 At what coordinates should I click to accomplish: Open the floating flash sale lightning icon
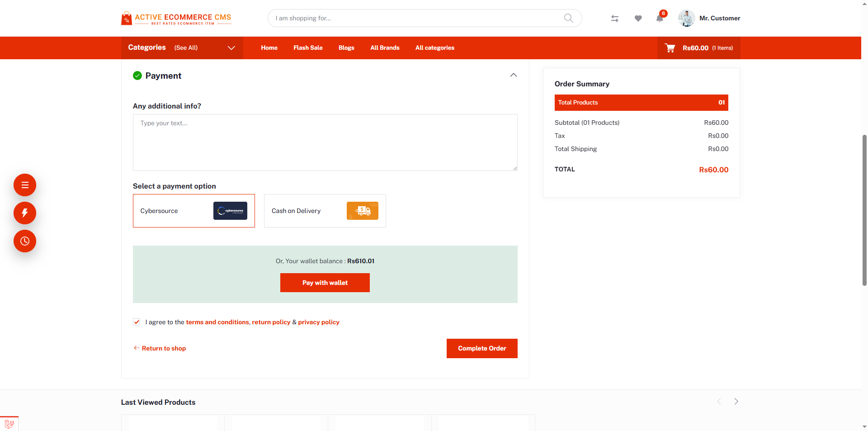pos(24,213)
